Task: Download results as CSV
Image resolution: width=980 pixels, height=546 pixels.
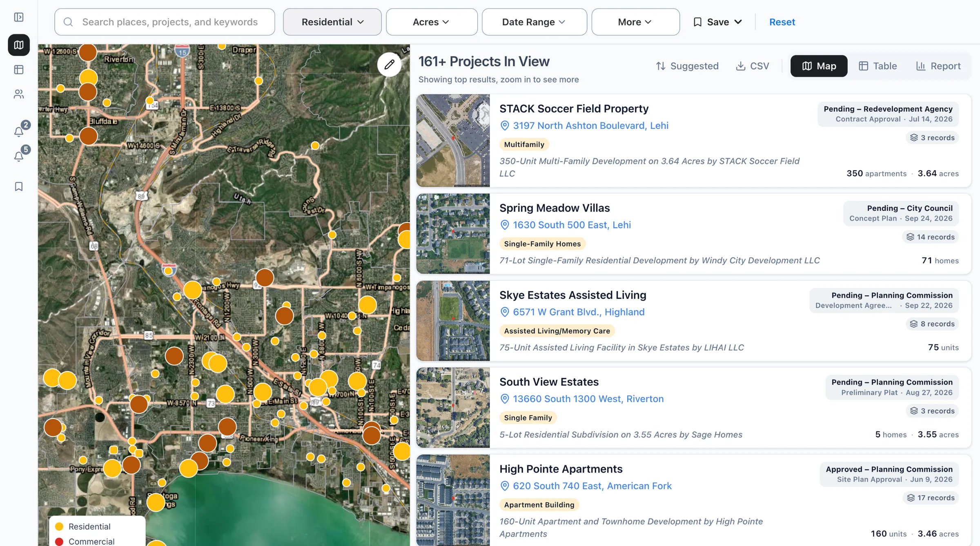Action: (752, 66)
